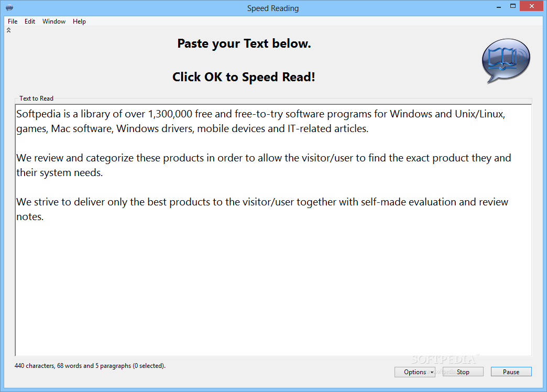Click the Pause button
Image resolution: width=547 pixels, height=392 pixels.
pyautogui.click(x=511, y=372)
